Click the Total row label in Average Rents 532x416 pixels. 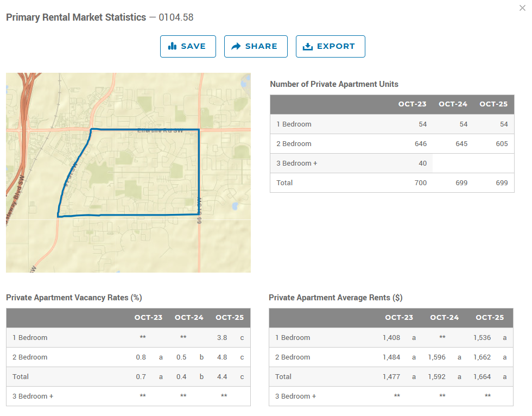click(284, 377)
